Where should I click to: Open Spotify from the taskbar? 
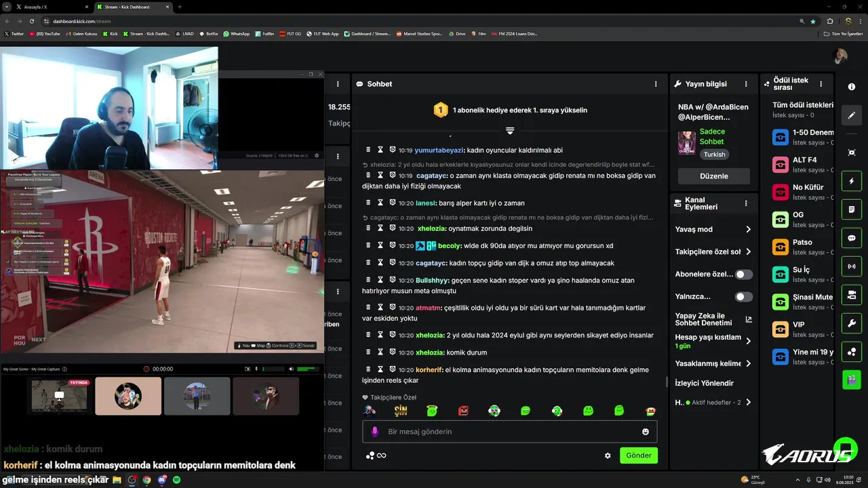(176, 480)
